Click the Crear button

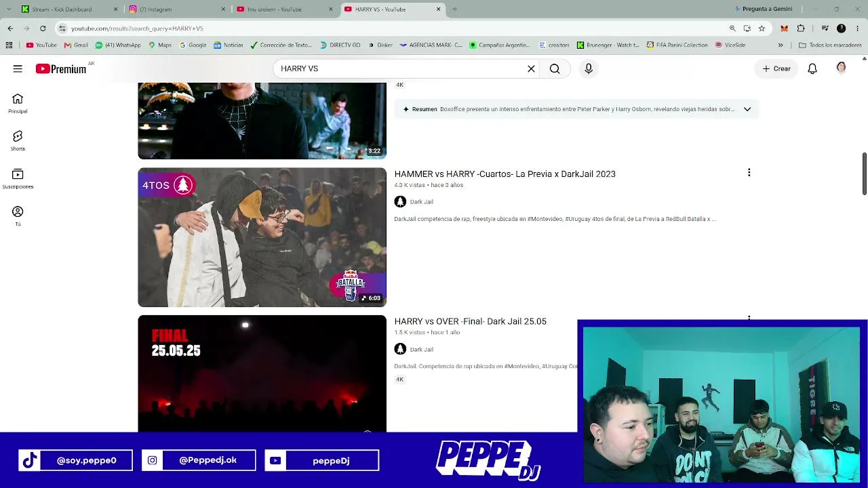point(776,68)
